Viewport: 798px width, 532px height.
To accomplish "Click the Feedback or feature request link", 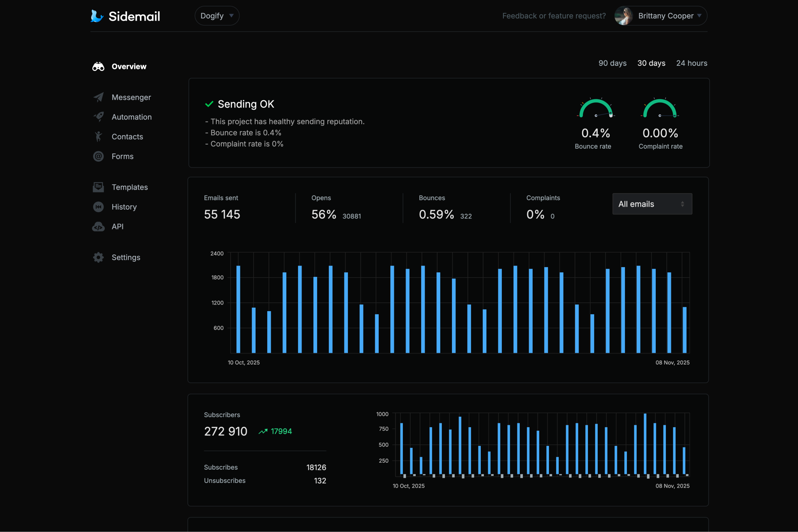I will pyautogui.click(x=554, y=16).
